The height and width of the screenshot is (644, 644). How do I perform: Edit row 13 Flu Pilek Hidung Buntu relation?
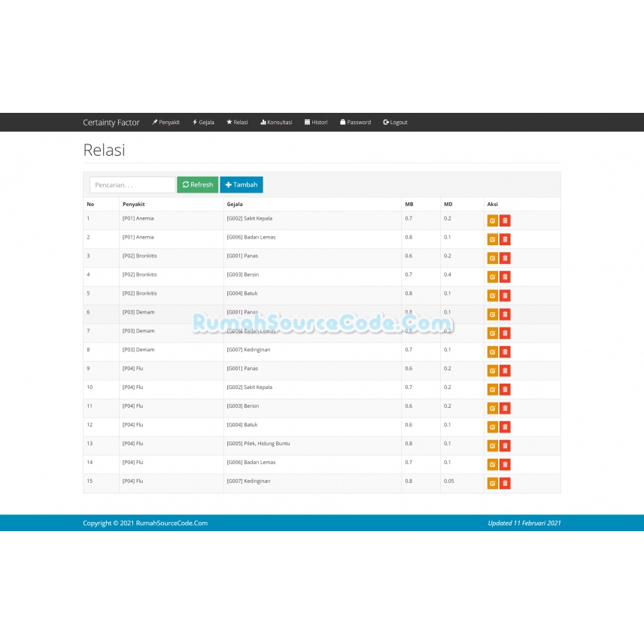(x=493, y=445)
